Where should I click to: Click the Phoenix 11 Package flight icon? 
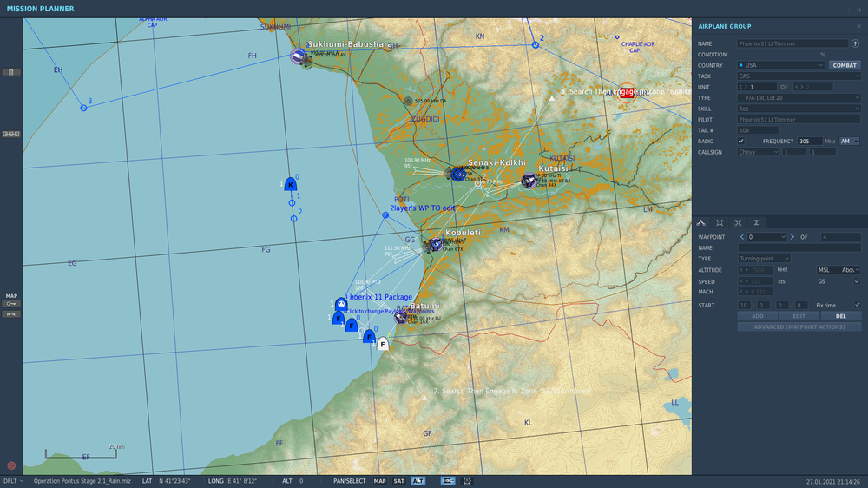[341, 304]
